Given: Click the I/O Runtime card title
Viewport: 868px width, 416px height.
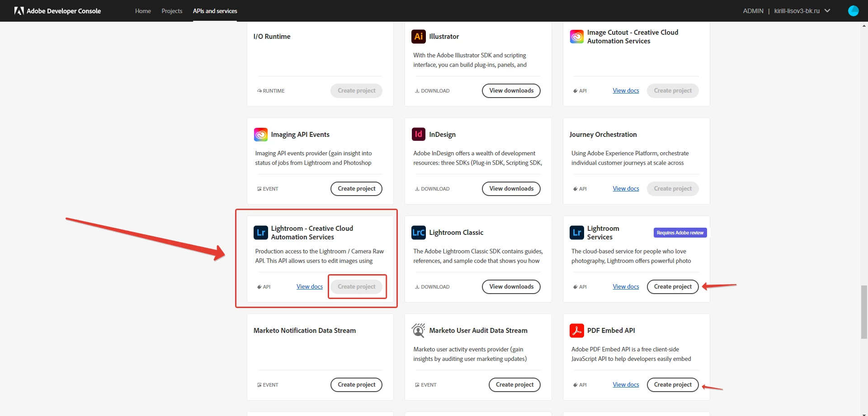Looking at the screenshot, I should pyautogui.click(x=272, y=37).
